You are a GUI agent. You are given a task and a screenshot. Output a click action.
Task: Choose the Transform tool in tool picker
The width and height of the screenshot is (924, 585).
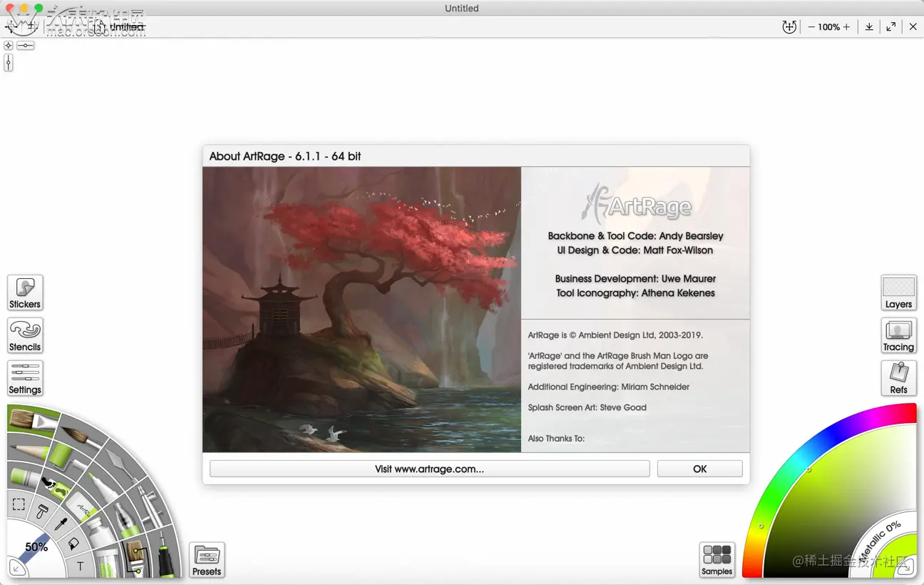click(43, 511)
